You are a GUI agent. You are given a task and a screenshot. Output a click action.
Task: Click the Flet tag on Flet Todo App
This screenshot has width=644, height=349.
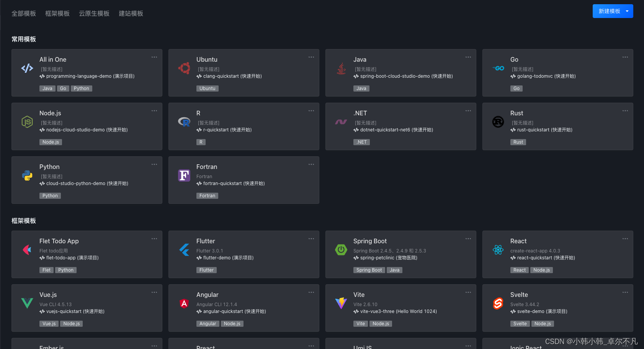[46, 270]
